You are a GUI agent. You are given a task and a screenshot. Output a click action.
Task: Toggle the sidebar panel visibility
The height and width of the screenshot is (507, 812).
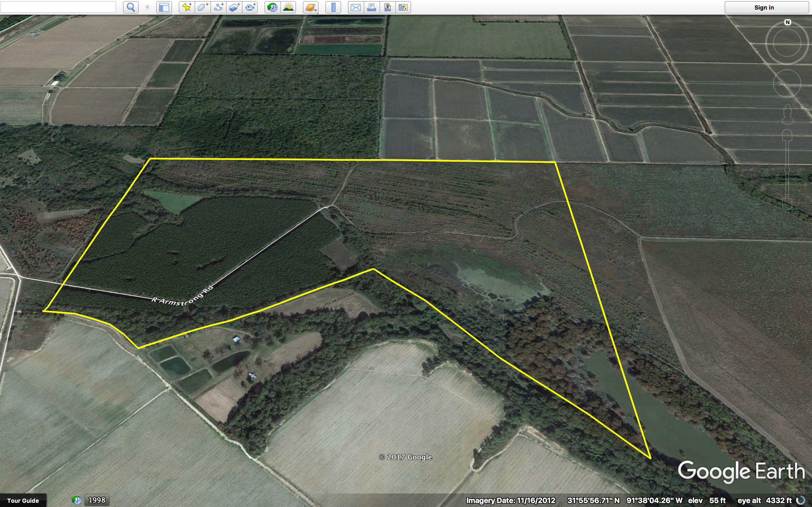coord(164,7)
